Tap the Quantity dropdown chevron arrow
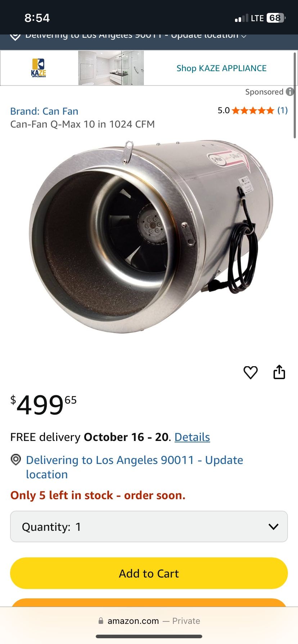Viewport: 298px width, 644px height. pyautogui.click(x=274, y=527)
